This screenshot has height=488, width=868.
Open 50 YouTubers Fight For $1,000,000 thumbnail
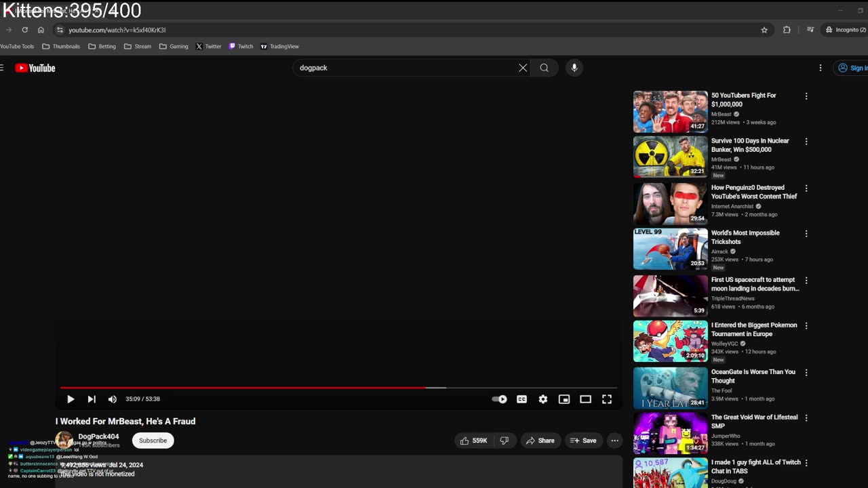coord(670,112)
